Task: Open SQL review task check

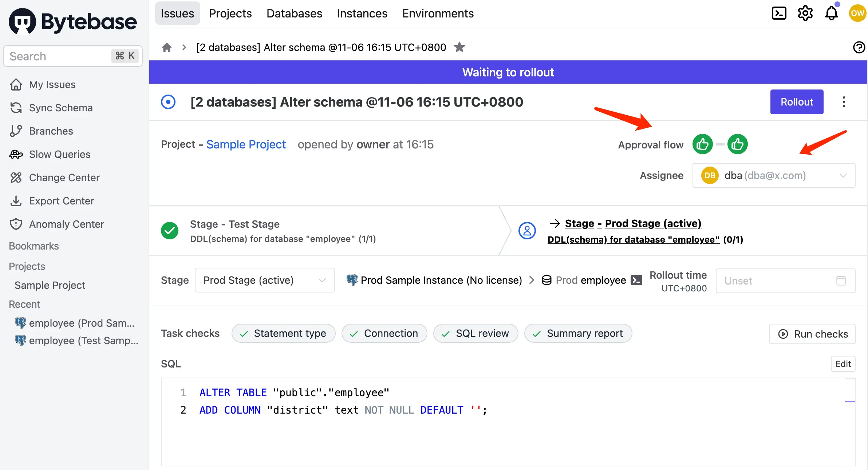Action: [476, 333]
